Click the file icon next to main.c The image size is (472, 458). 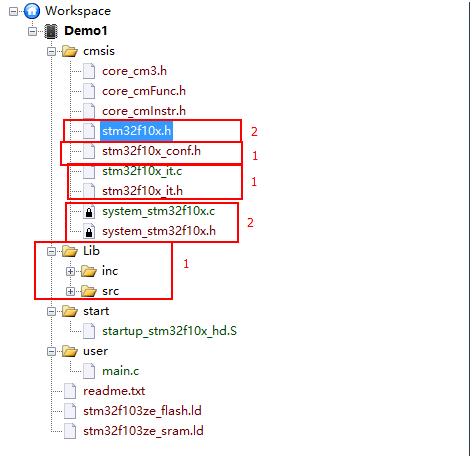[89, 371]
